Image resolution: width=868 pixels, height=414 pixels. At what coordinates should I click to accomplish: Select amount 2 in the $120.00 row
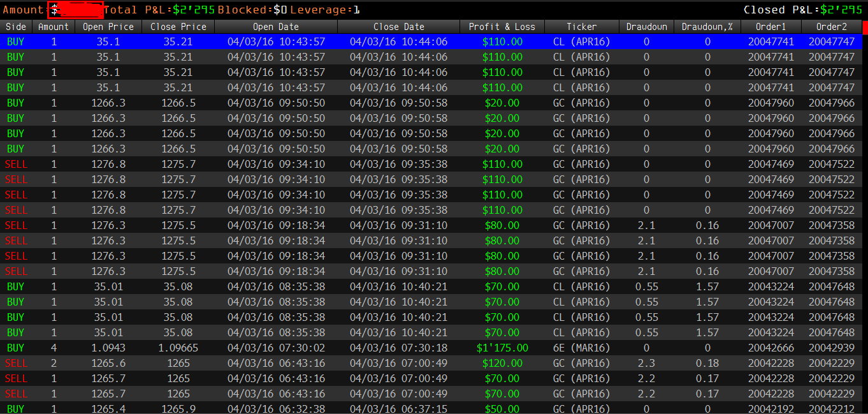pos(54,363)
